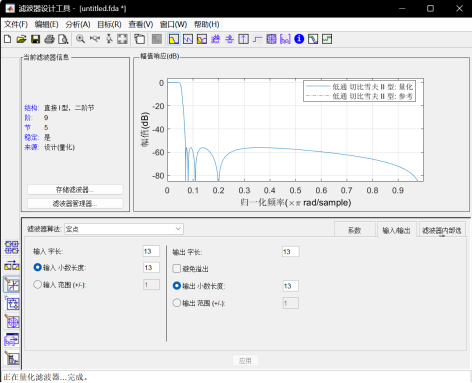Screen dimensions: 472x383
Task: Select the 输出 范围 (+/-) radio button
Action: 177,303
